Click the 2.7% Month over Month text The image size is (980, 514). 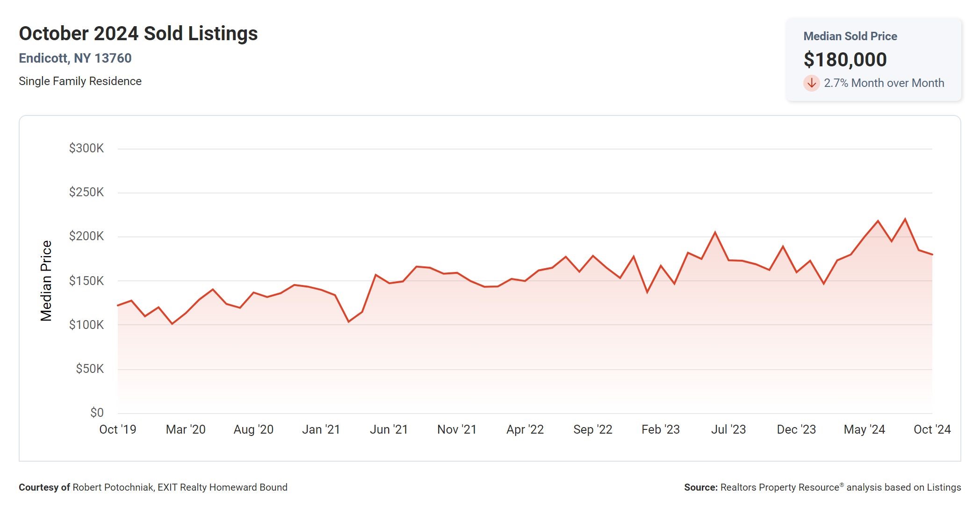(x=884, y=83)
